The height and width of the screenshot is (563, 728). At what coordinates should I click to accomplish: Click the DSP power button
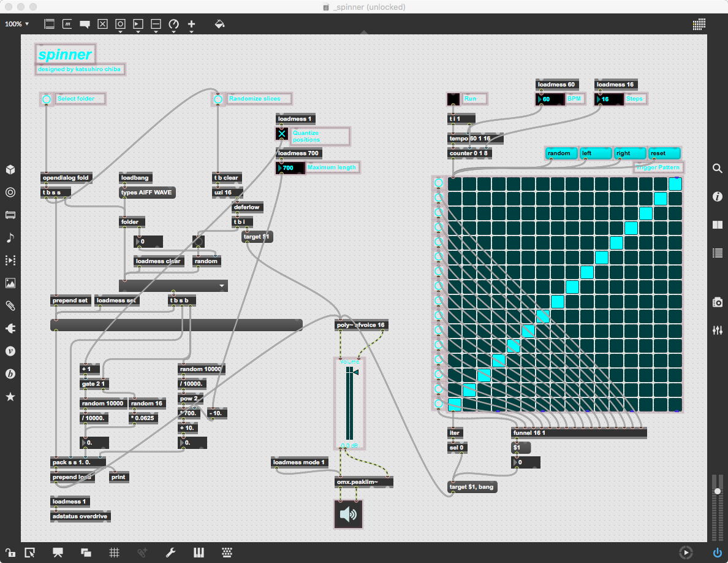click(717, 553)
